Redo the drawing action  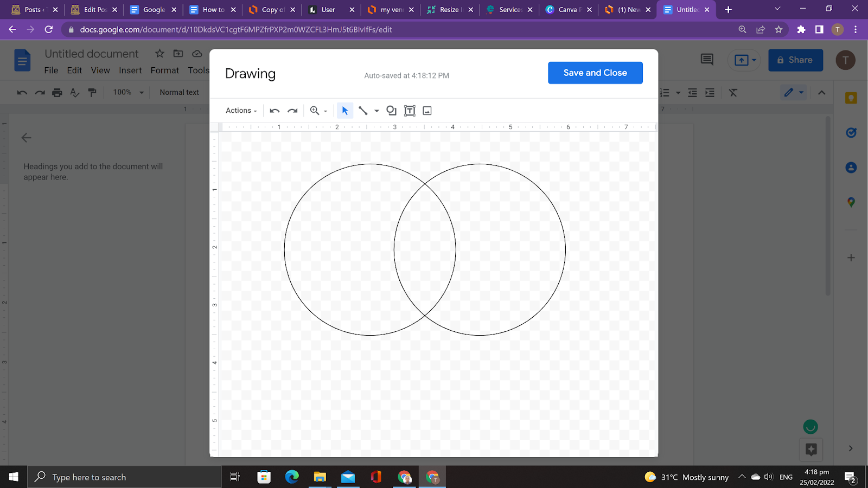(292, 111)
